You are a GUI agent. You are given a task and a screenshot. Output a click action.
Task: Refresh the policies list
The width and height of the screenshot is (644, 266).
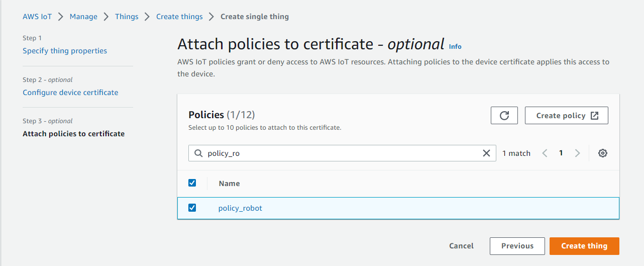tap(504, 115)
